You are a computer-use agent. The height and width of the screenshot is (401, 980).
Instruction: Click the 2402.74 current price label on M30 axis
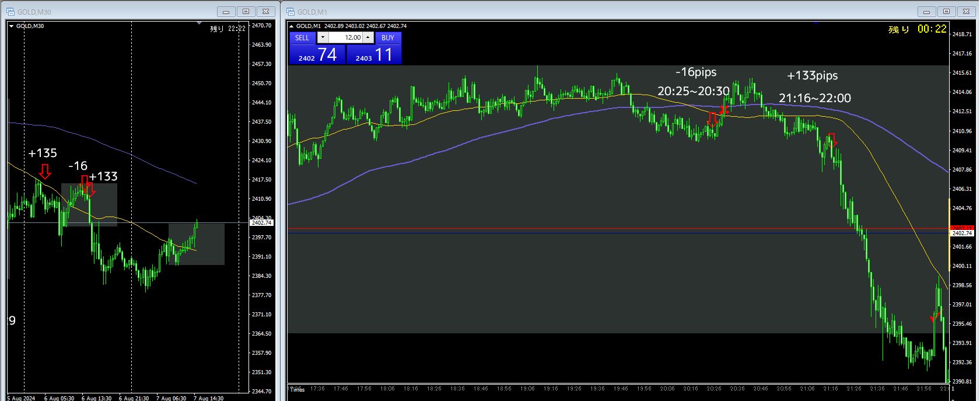coord(262,222)
